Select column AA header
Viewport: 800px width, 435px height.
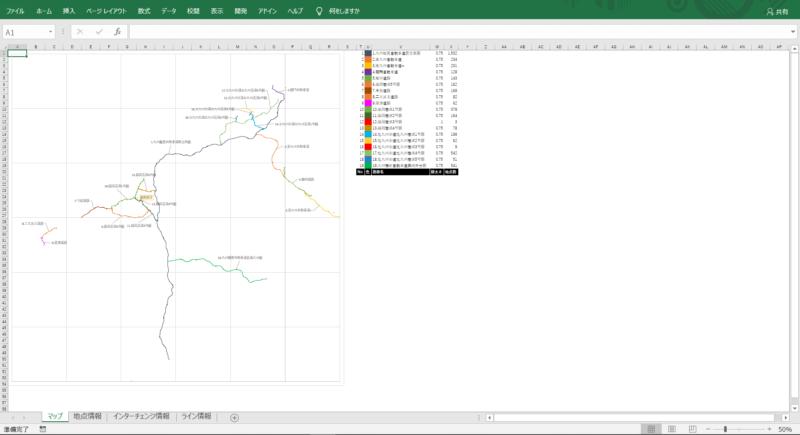point(504,47)
